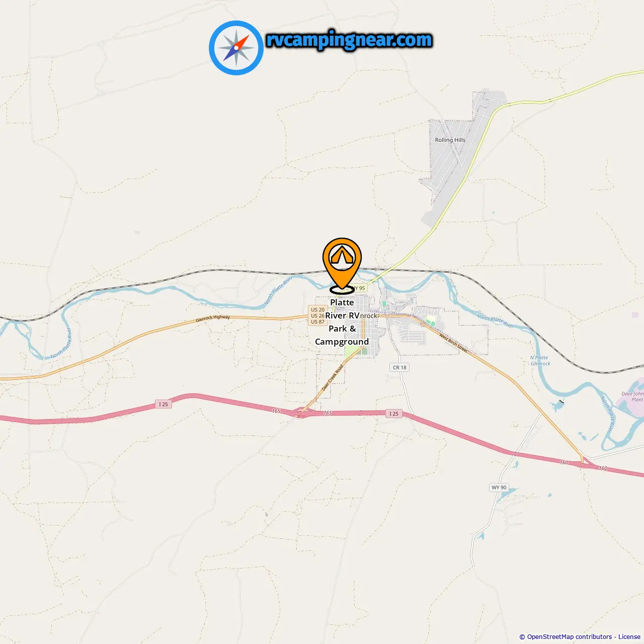
Task: Select the WY 90 road marker
Action: (x=499, y=488)
